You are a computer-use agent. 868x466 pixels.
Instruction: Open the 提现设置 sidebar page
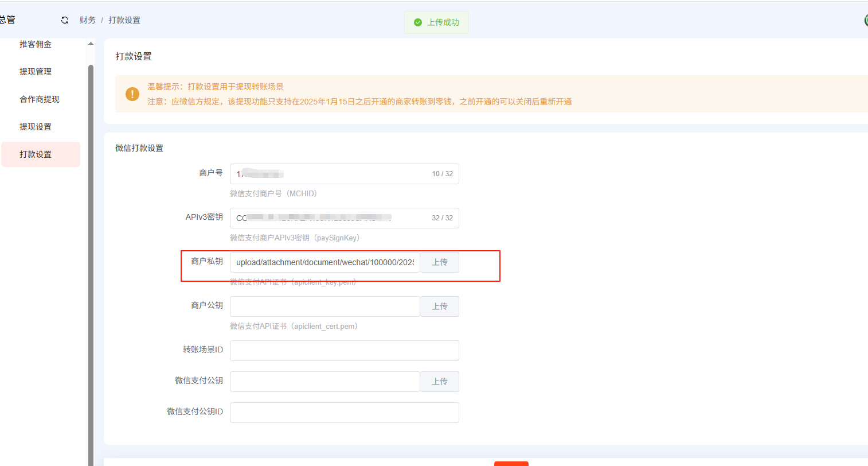coord(36,127)
